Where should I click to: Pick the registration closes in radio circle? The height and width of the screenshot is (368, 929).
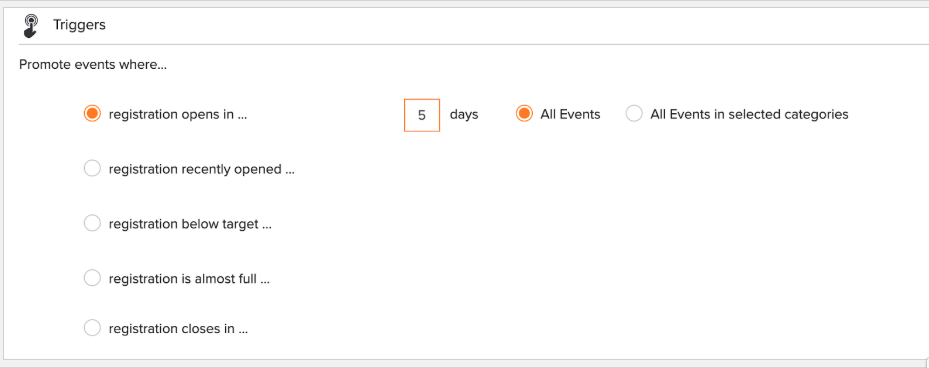(x=92, y=328)
